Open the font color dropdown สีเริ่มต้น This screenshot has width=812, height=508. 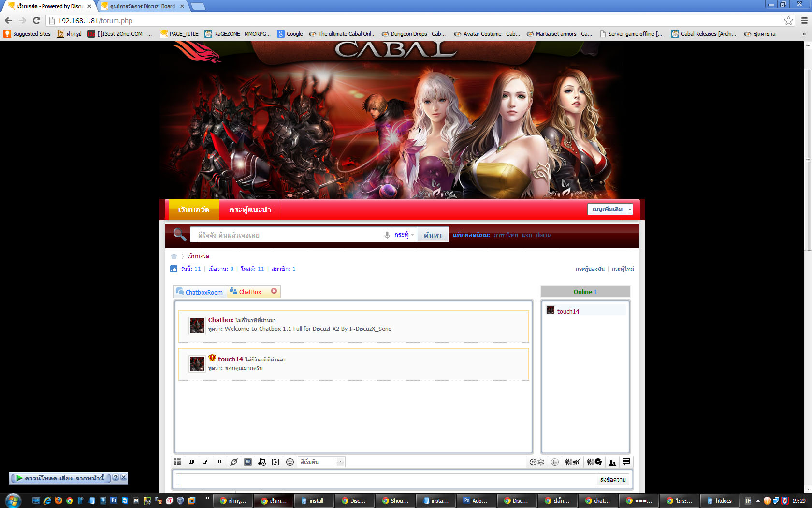[321, 462]
